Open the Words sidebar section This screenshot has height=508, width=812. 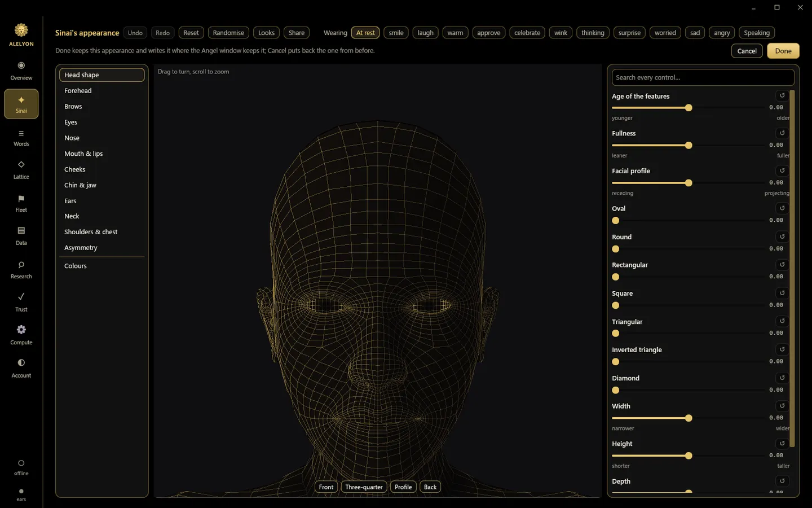(21, 138)
